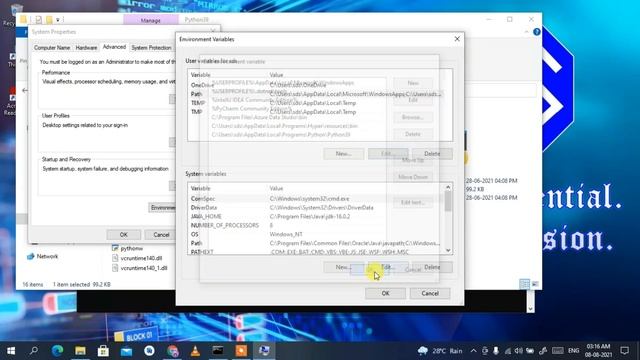Select the NUMBER_OF_PROCESSORS system variable

pos(316,225)
